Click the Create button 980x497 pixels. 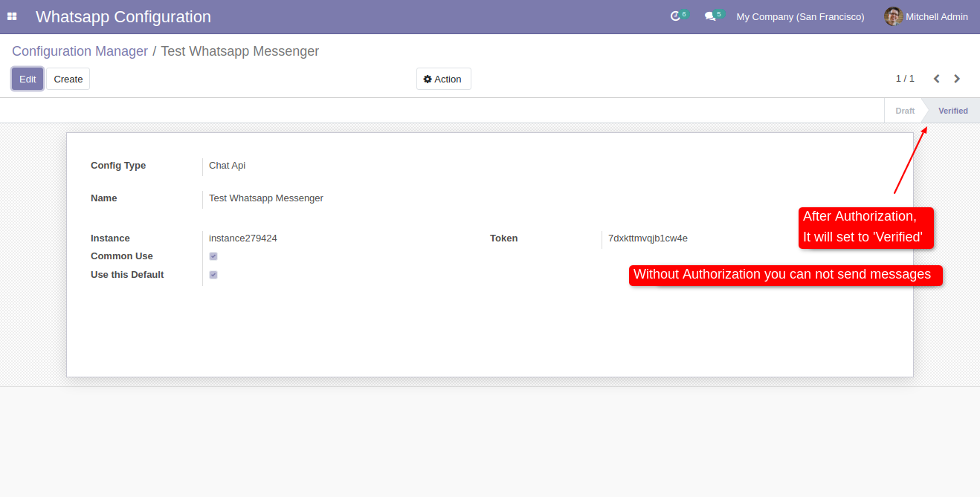(68, 79)
